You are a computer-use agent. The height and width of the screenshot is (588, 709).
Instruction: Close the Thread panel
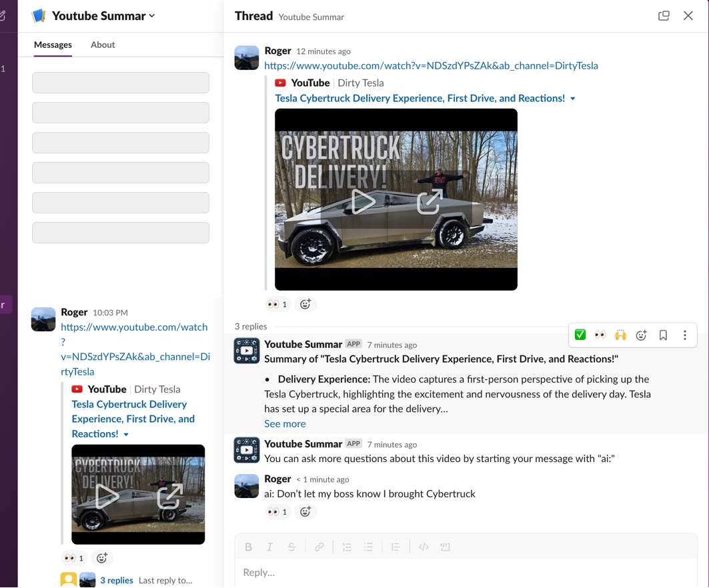[688, 16]
